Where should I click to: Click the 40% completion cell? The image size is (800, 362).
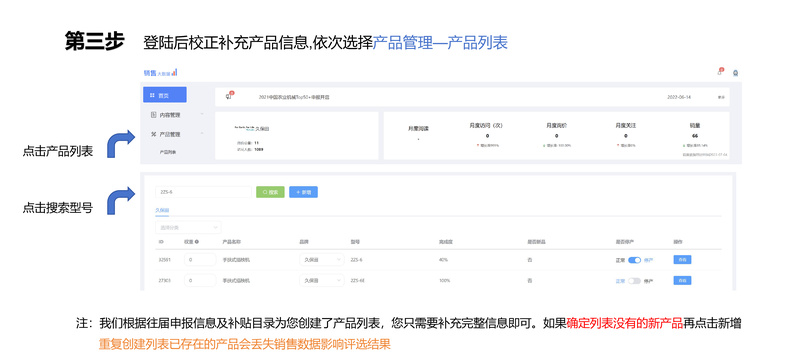point(443,260)
